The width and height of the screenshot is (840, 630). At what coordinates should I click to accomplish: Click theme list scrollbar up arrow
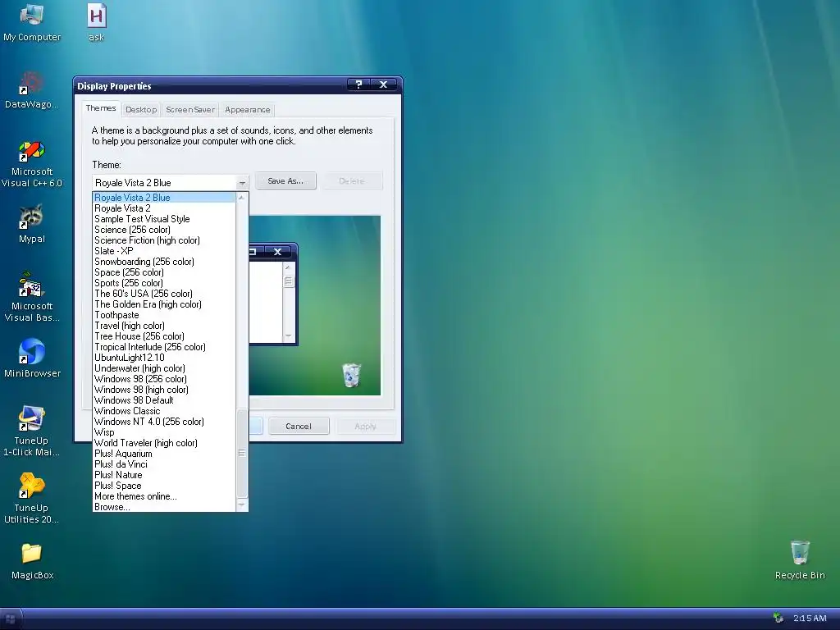(x=242, y=198)
